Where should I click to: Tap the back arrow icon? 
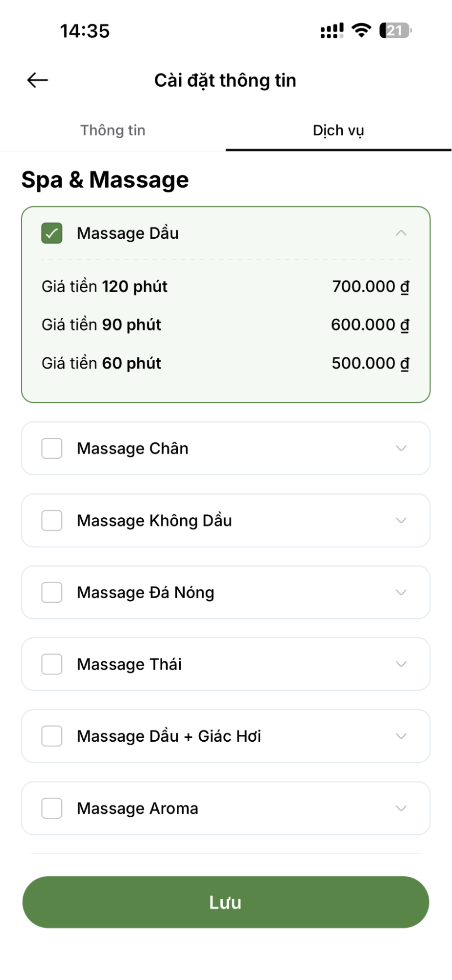pyautogui.click(x=38, y=80)
